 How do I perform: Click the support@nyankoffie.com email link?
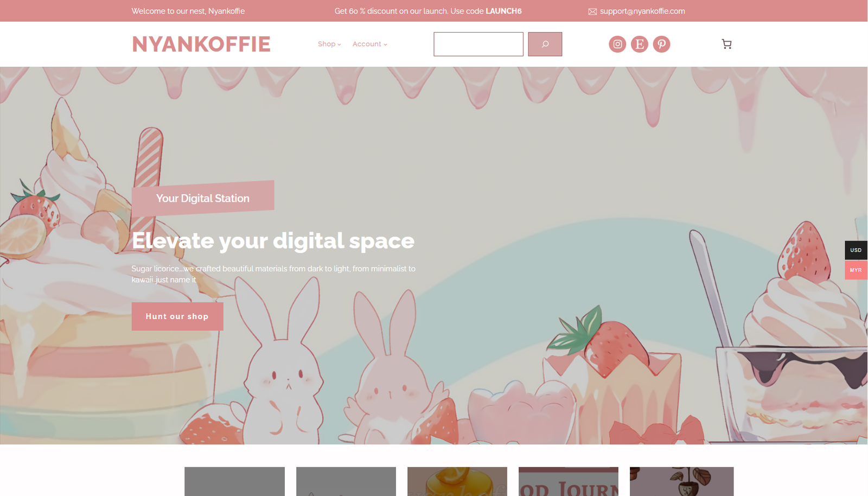[x=642, y=11]
